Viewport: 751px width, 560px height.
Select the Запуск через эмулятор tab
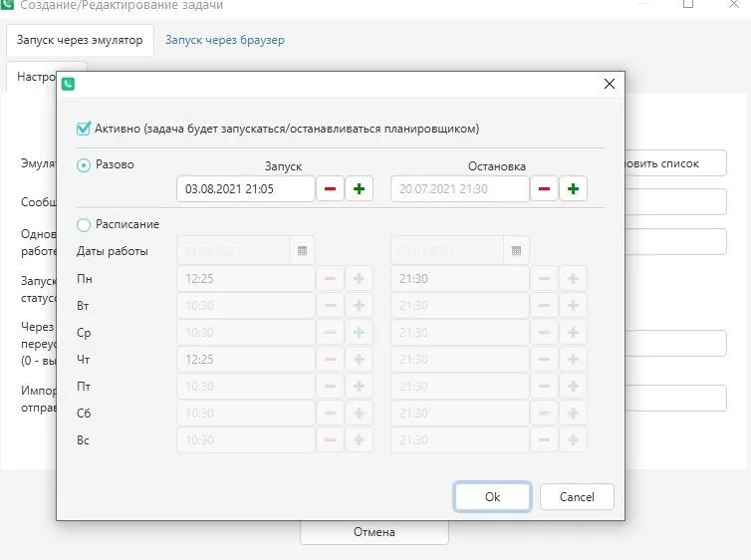tap(80, 40)
